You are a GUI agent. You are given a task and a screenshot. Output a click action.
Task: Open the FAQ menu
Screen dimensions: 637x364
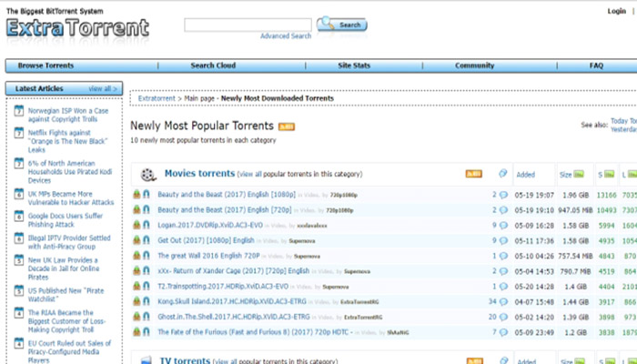tap(596, 66)
